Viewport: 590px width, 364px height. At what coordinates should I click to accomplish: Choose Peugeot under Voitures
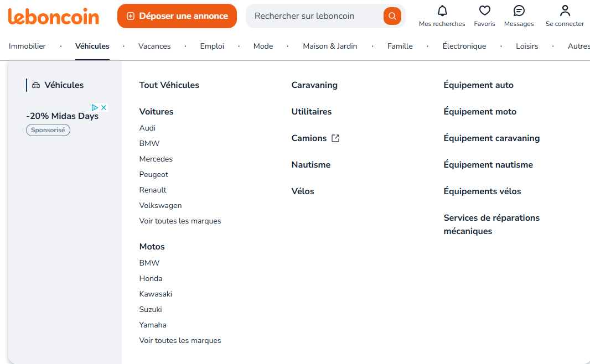coord(153,174)
